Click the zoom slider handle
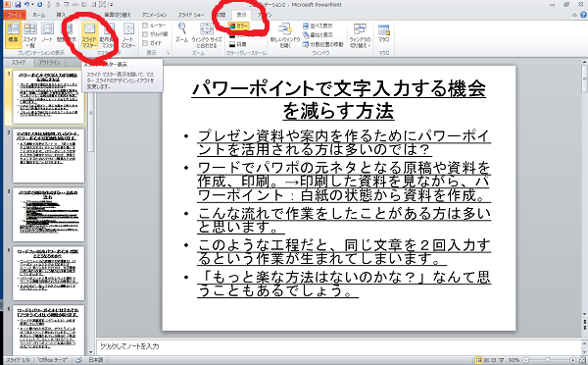 (548, 360)
